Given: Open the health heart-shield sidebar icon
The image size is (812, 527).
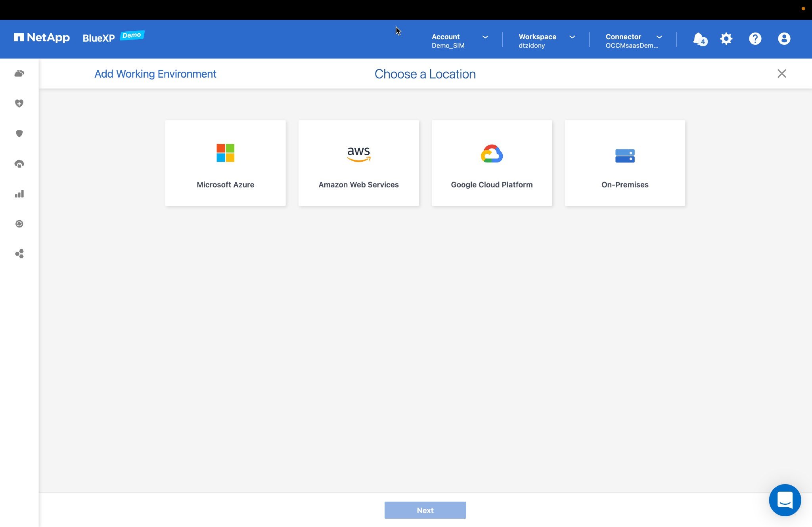Looking at the screenshot, I should pos(19,103).
